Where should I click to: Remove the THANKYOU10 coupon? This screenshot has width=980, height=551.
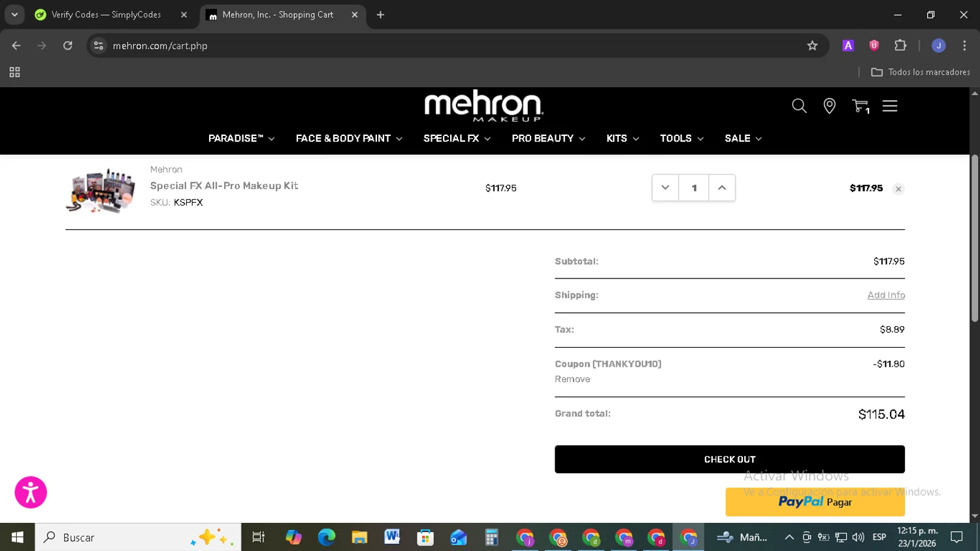point(572,379)
